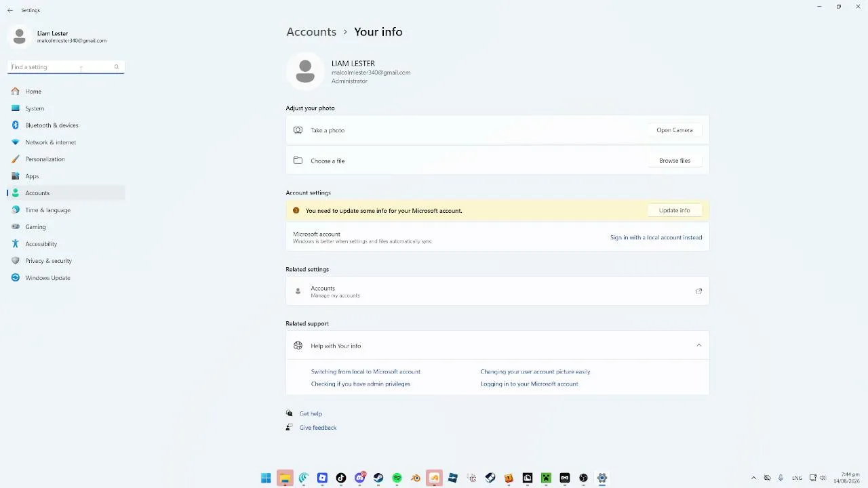868x488 pixels.
Task: Open Spotify from the taskbar
Action: [x=397, y=478]
